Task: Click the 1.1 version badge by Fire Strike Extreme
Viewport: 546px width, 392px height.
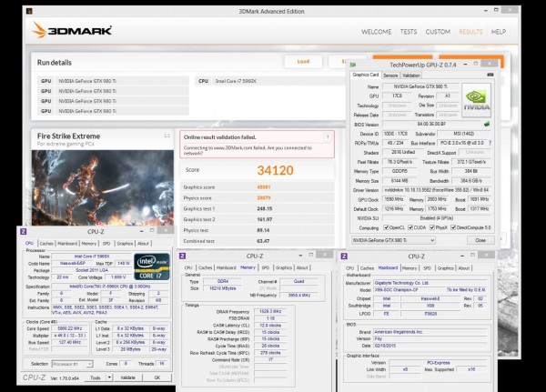Action: 167,136
